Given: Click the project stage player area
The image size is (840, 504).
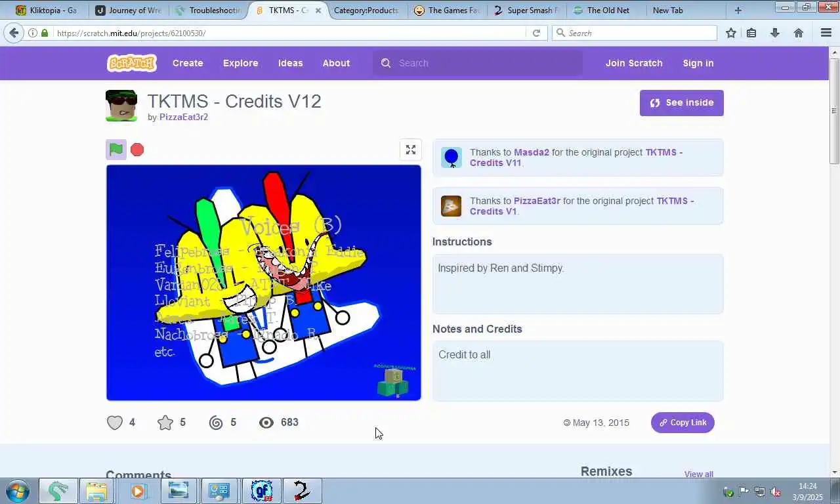Looking at the screenshot, I should coord(264,283).
